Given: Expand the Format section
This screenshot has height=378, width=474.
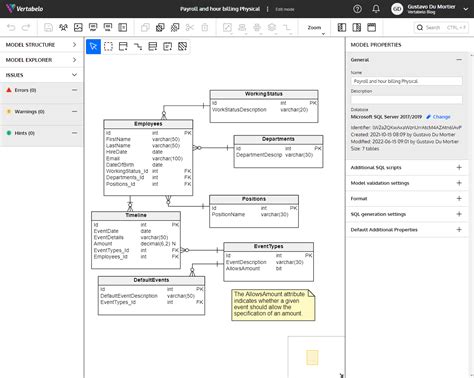Looking at the screenshot, I should [x=459, y=199].
